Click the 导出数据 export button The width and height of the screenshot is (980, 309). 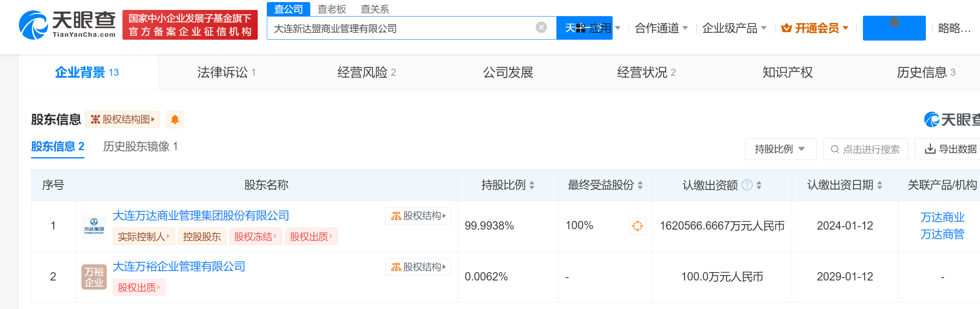pyautogui.click(x=951, y=149)
